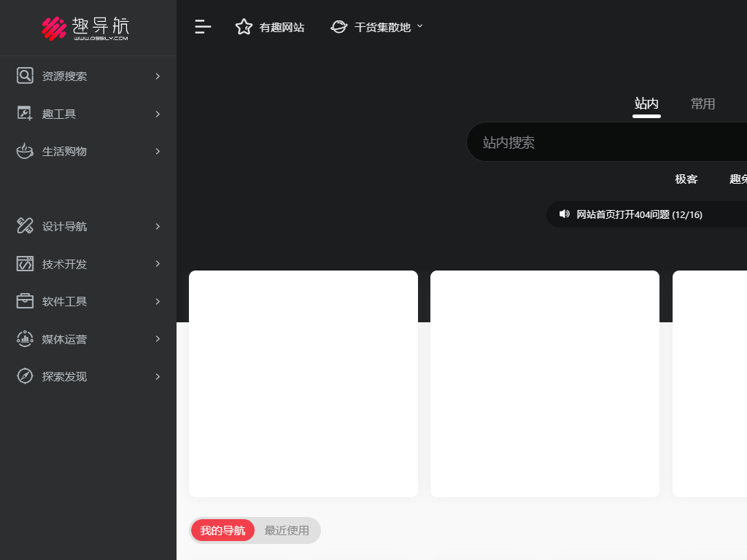This screenshot has height=560, width=747.
Task: Open the 极客 category
Action: click(686, 179)
